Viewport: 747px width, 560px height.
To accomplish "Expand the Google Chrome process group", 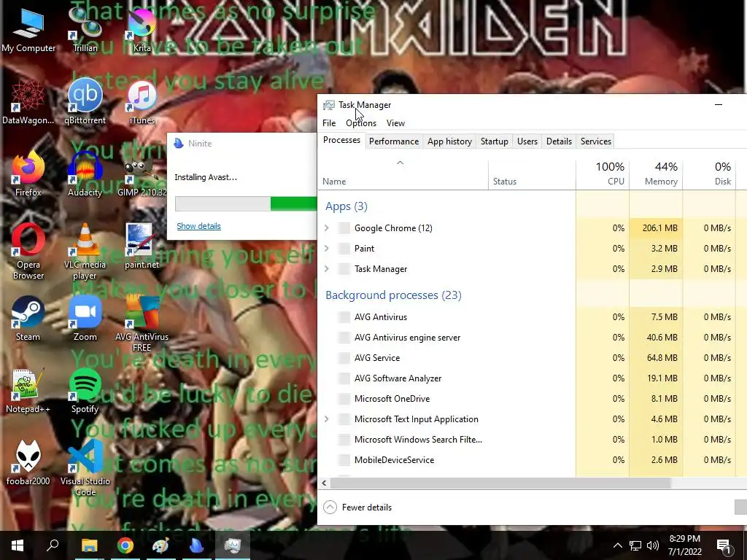I will pos(327,228).
